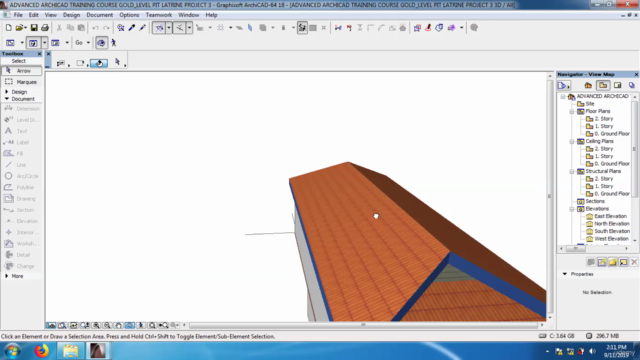Collapse the Structural Plans tree node
The width and height of the screenshot is (640, 360).
[572, 171]
